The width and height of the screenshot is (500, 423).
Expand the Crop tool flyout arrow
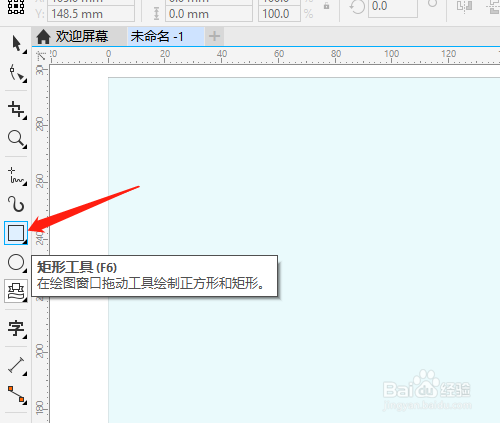pos(25,117)
